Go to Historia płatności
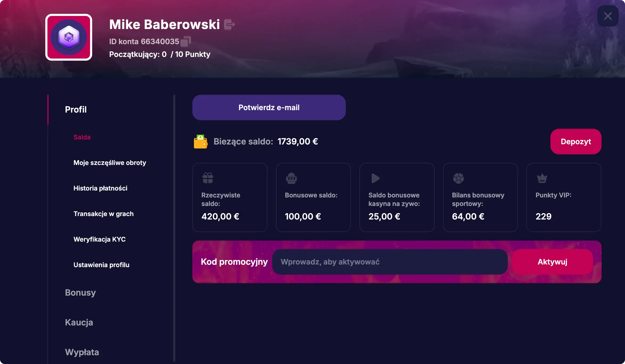625x364 pixels. [100, 188]
